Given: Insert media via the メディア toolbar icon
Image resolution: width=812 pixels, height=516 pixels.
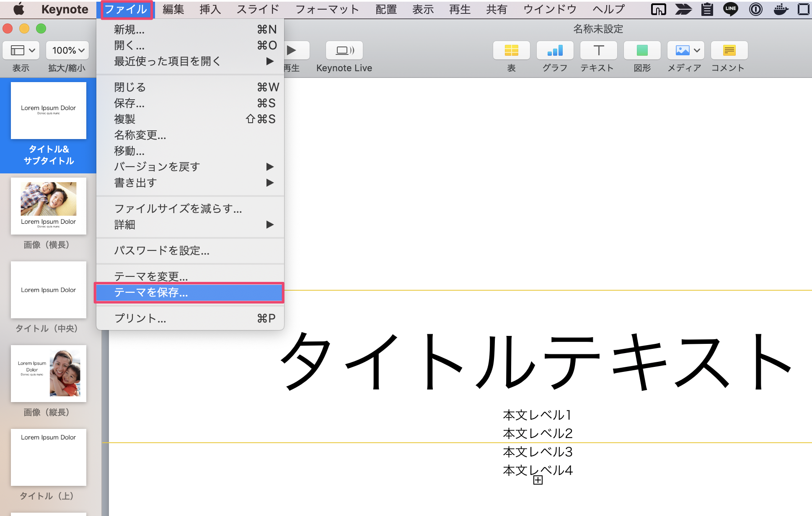Looking at the screenshot, I should [682, 50].
